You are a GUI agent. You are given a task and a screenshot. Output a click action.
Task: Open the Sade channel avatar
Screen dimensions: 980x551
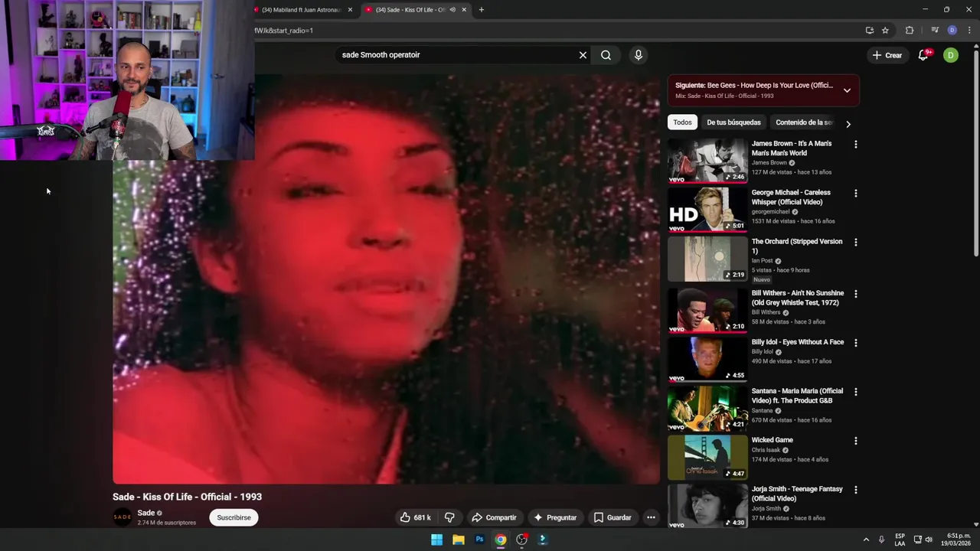point(122,517)
